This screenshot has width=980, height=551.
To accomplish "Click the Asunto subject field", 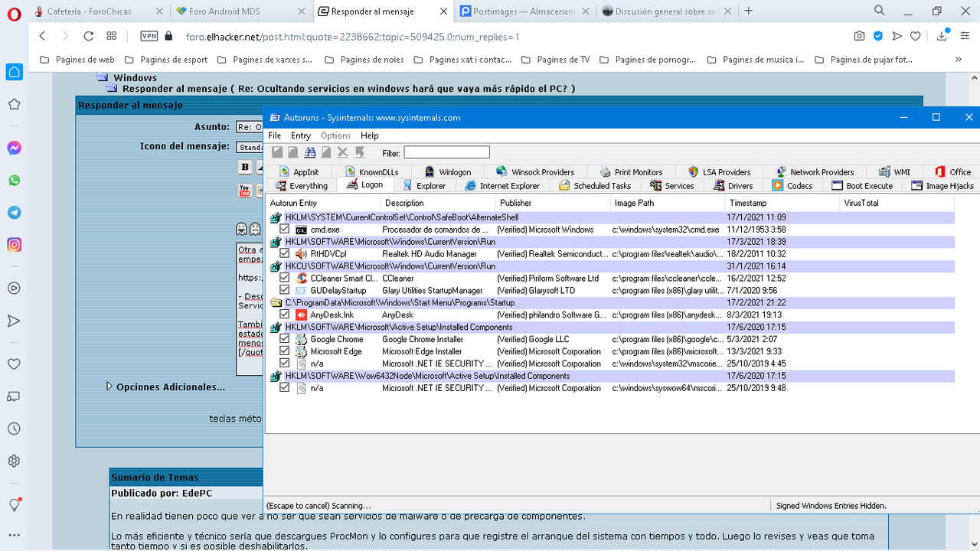I will tap(250, 127).
